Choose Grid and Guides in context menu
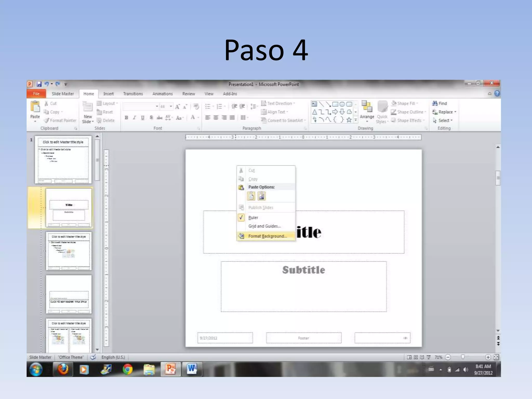Image resolution: width=532 pixels, height=399 pixels. pyautogui.click(x=264, y=226)
